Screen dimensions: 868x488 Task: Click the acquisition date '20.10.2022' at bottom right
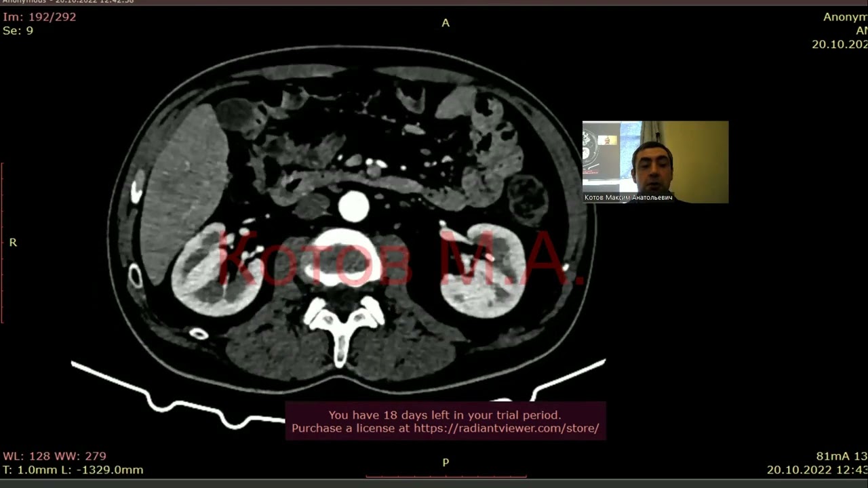(x=797, y=470)
